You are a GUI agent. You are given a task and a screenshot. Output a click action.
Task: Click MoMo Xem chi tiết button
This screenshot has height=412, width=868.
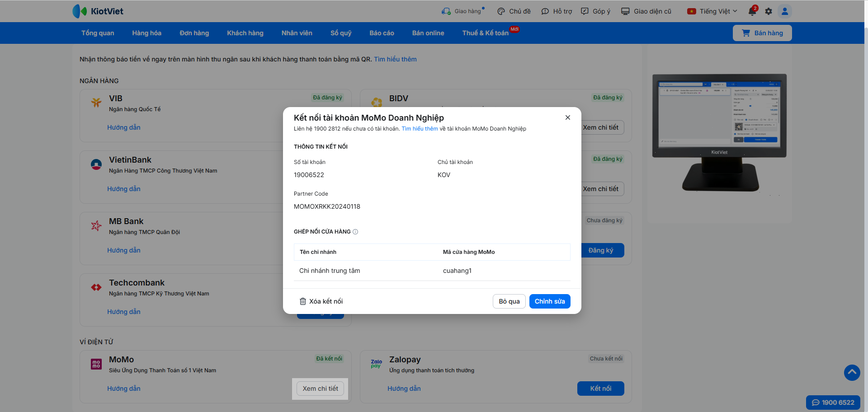321,389
